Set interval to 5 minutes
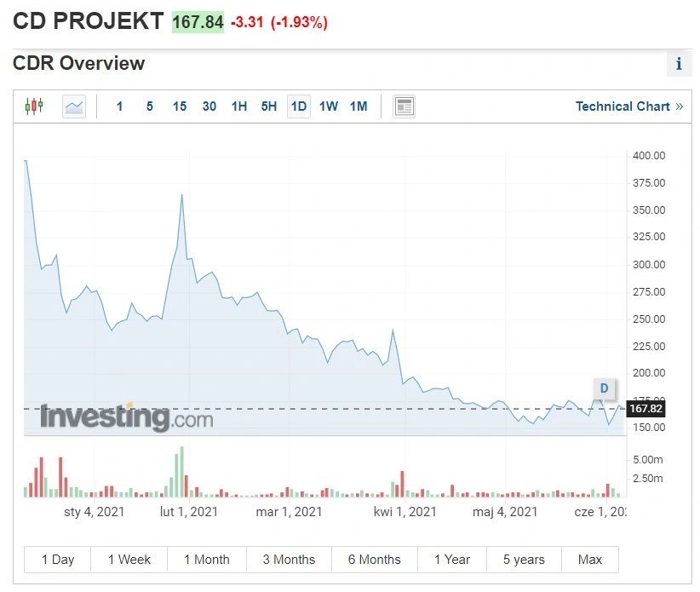Image resolution: width=700 pixels, height=592 pixels. [150, 106]
